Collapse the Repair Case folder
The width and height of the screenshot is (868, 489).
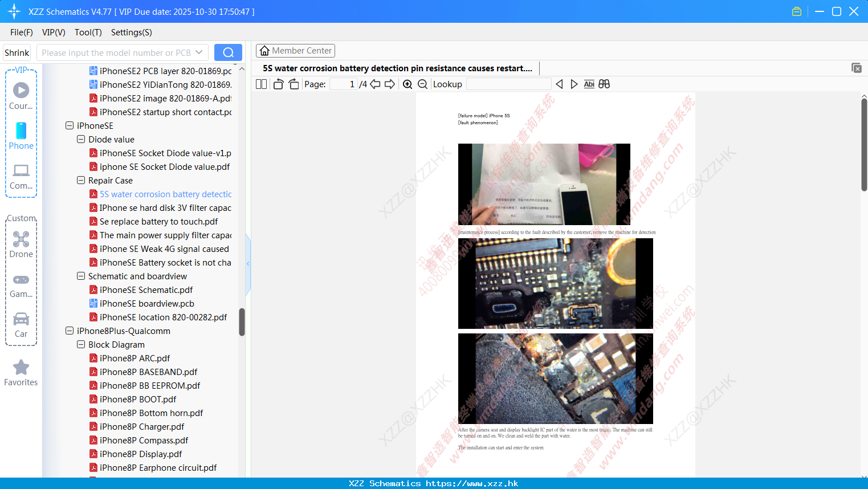click(x=81, y=180)
